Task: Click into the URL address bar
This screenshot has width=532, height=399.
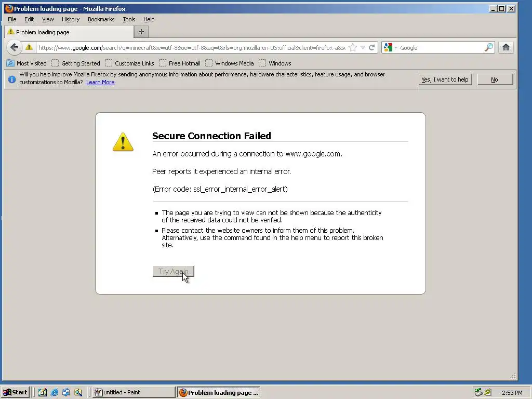Action: click(192, 47)
